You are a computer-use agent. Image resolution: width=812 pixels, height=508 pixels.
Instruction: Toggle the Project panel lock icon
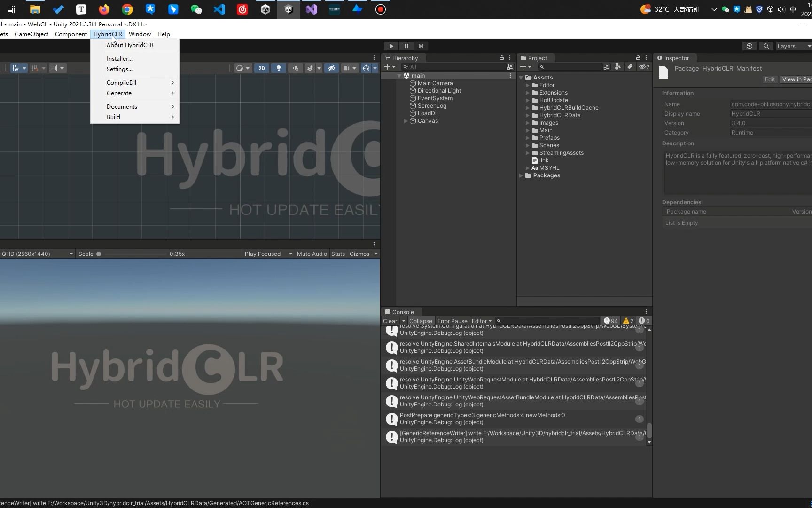(638, 57)
